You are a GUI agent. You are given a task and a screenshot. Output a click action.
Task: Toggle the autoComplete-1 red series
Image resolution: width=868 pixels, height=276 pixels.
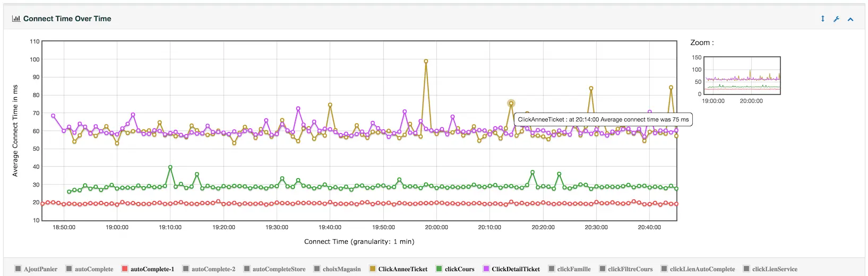click(148, 269)
